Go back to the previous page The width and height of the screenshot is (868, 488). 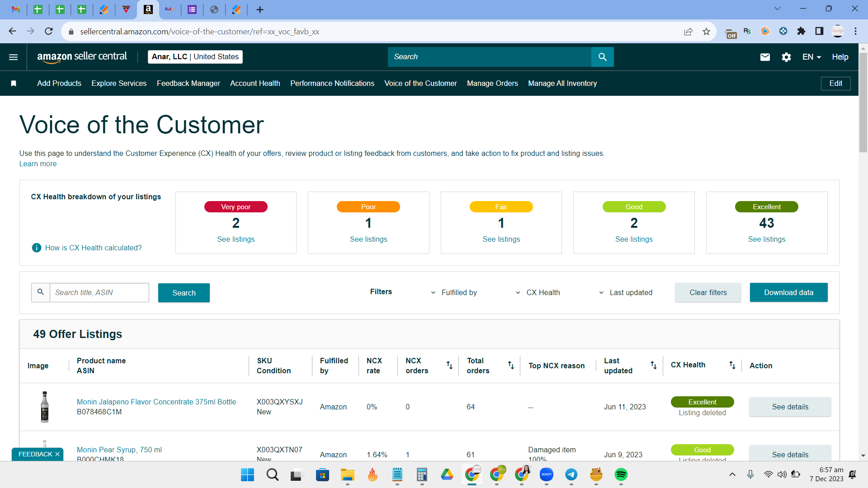point(12,31)
